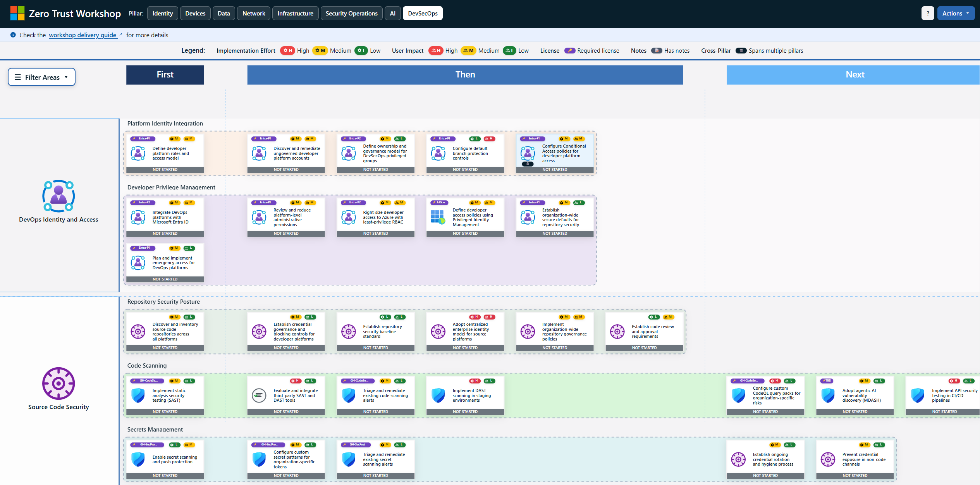The image size is (980, 485).
Task: Click the Then phase column header
Action: (465, 75)
